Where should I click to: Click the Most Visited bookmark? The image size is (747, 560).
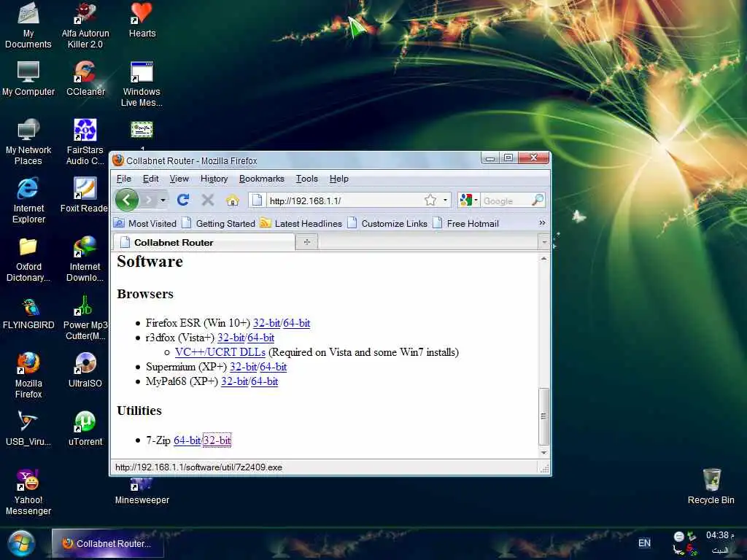tap(145, 223)
